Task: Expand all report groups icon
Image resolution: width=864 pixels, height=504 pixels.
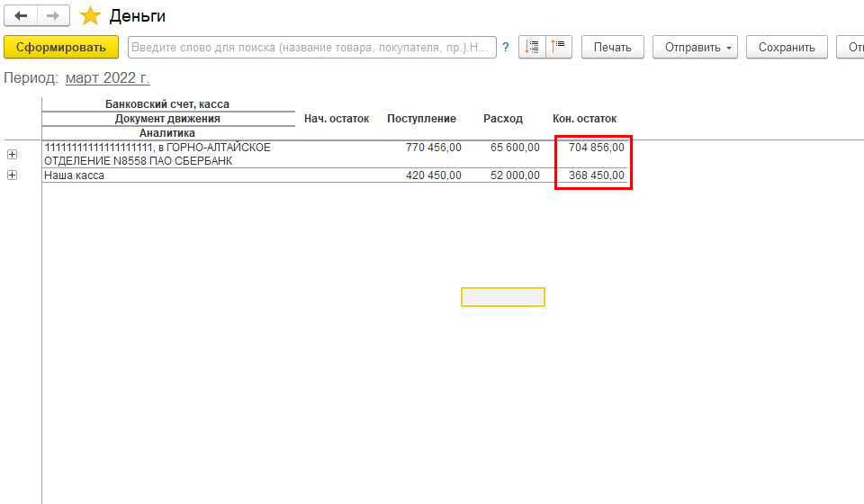Action: 560,48
